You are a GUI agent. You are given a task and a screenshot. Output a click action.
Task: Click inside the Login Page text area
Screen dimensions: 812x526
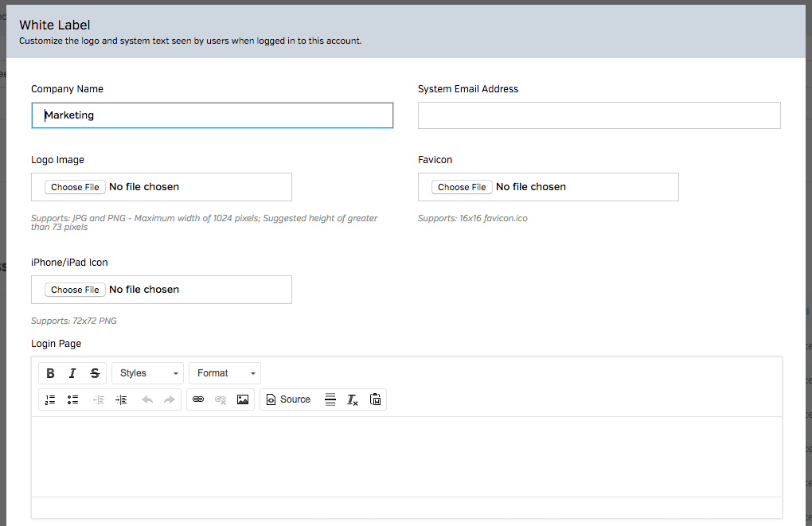coord(406,456)
